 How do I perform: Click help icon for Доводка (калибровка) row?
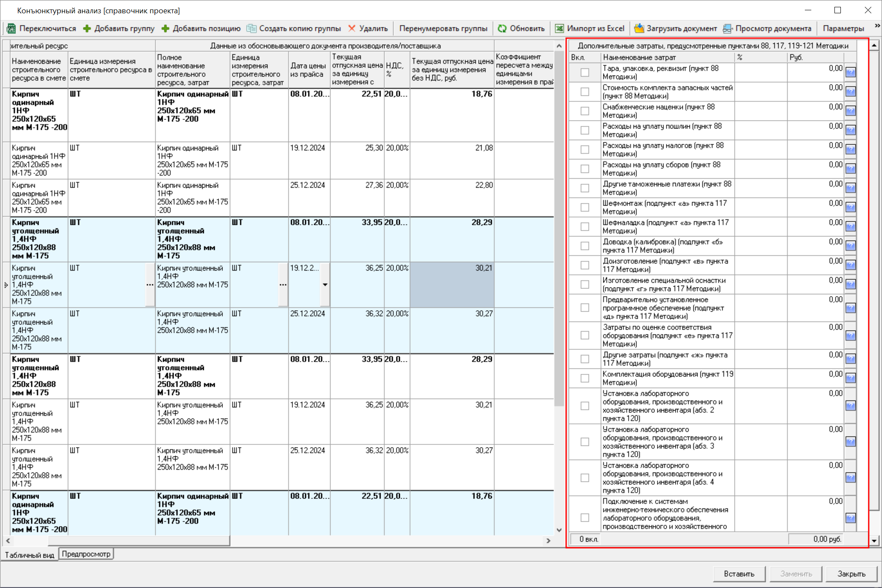pyautogui.click(x=851, y=246)
